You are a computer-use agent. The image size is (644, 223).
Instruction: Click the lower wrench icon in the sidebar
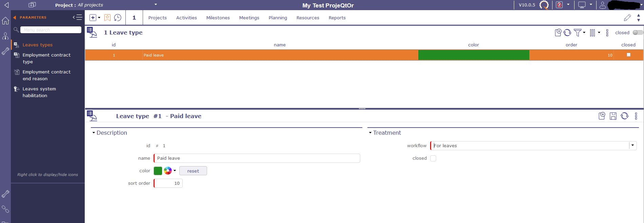click(5, 194)
